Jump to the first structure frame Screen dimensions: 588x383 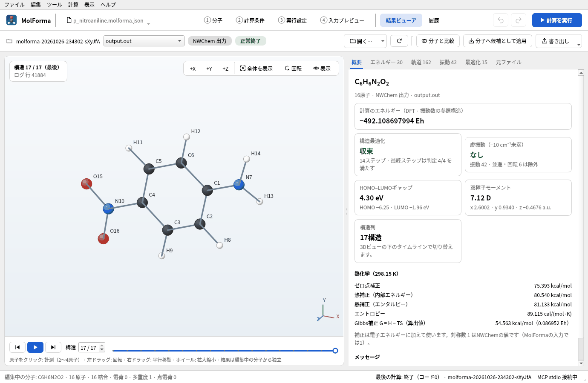(x=17, y=347)
